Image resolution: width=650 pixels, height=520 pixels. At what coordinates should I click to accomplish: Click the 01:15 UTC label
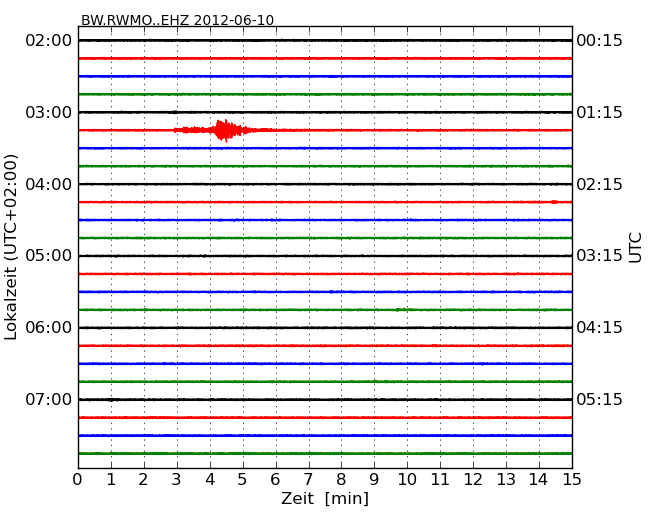pyautogui.click(x=599, y=112)
